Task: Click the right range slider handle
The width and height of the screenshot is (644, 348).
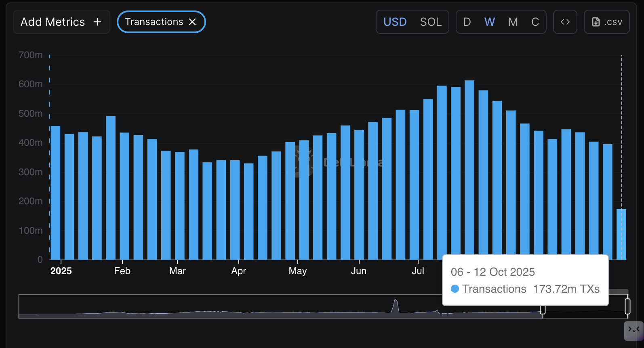Action: pyautogui.click(x=627, y=306)
